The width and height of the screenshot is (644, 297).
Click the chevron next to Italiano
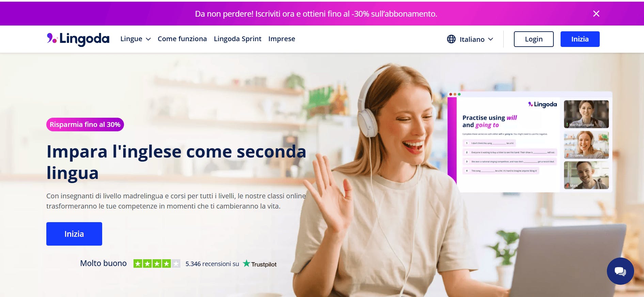tap(490, 39)
